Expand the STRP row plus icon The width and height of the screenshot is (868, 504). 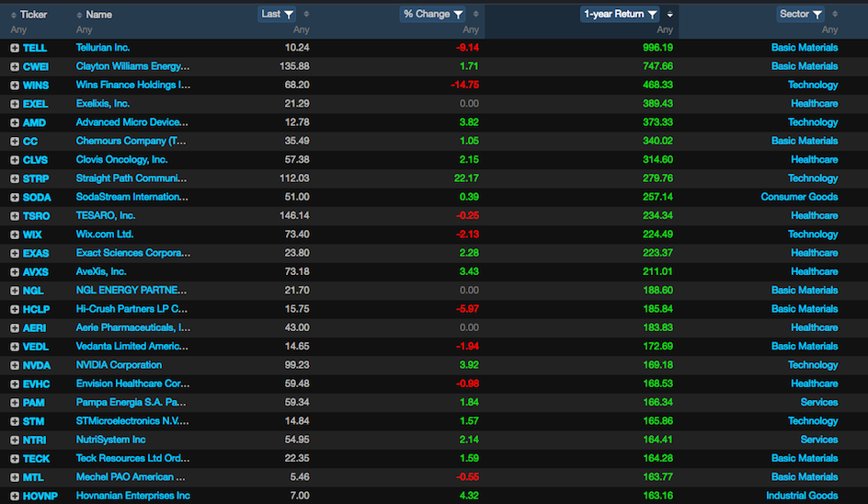pyautogui.click(x=15, y=179)
